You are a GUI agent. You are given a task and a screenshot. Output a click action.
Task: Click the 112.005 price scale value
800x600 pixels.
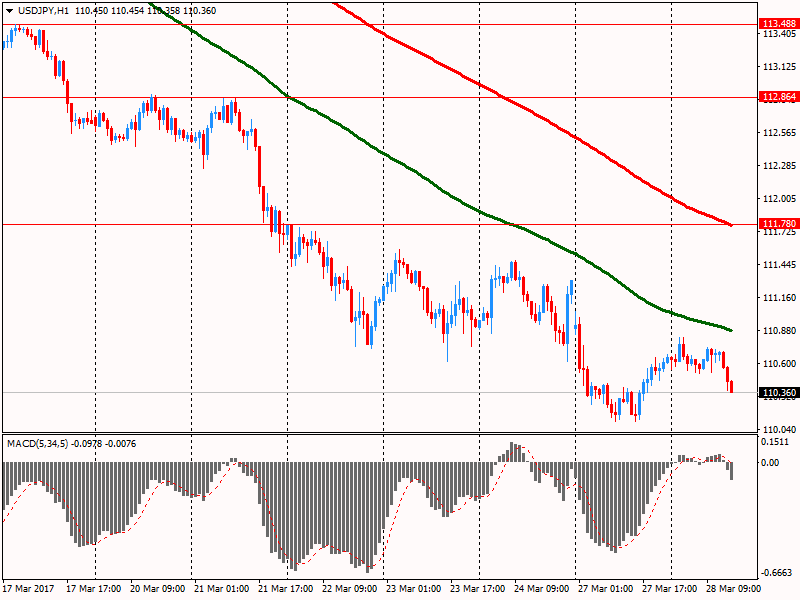point(780,199)
